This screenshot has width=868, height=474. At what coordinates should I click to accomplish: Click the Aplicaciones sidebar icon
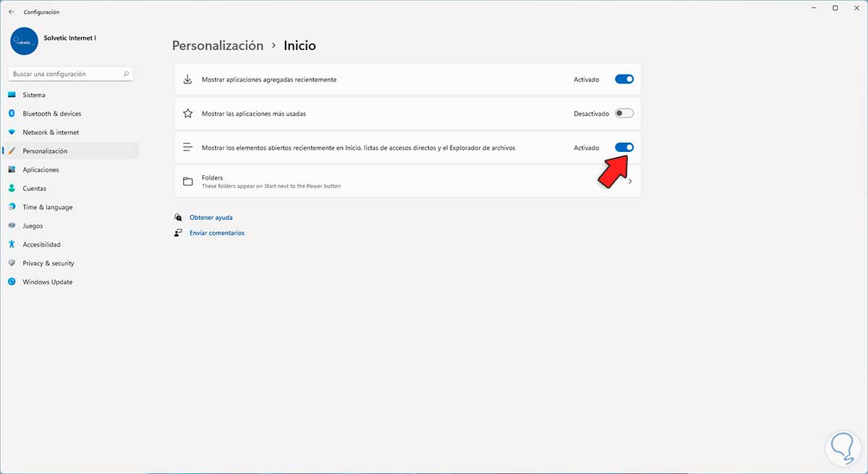coord(12,170)
